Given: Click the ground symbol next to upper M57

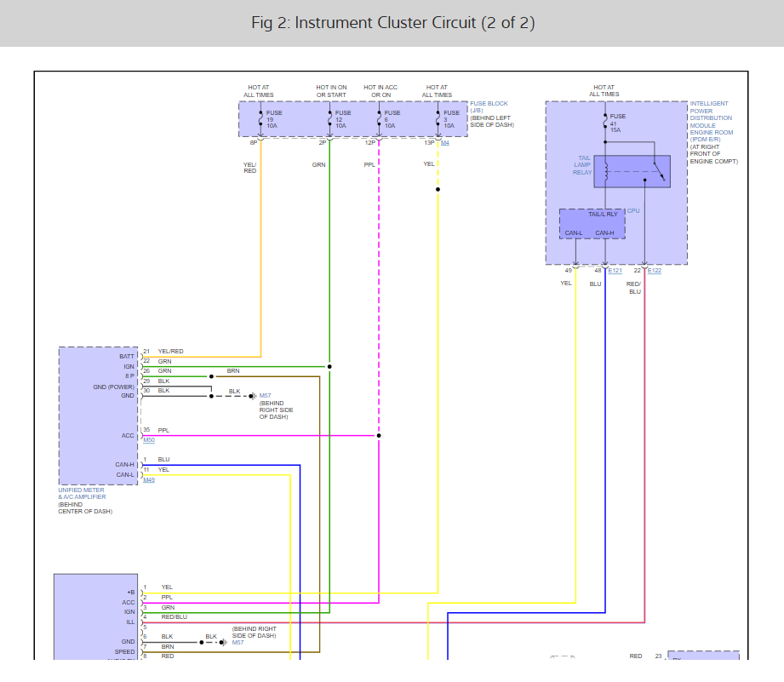Looking at the screenshot, I should (x=253, y=396).
